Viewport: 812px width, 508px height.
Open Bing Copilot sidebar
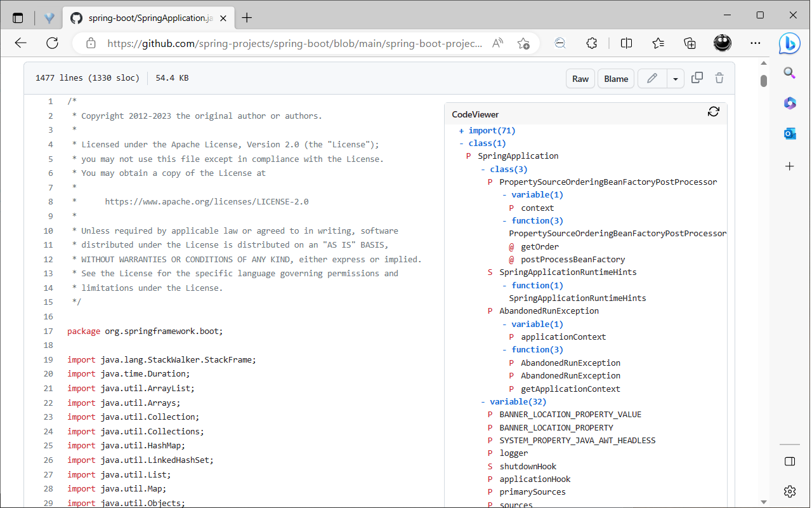click(x=790, y=43)
